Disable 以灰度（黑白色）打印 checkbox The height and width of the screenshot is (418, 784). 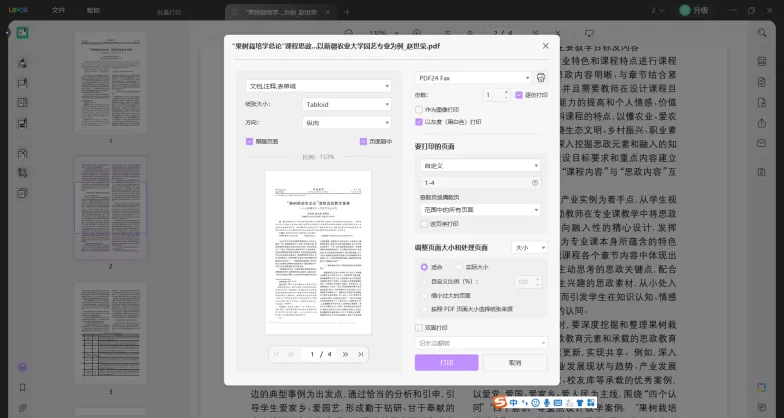click(x=419, y=122)
